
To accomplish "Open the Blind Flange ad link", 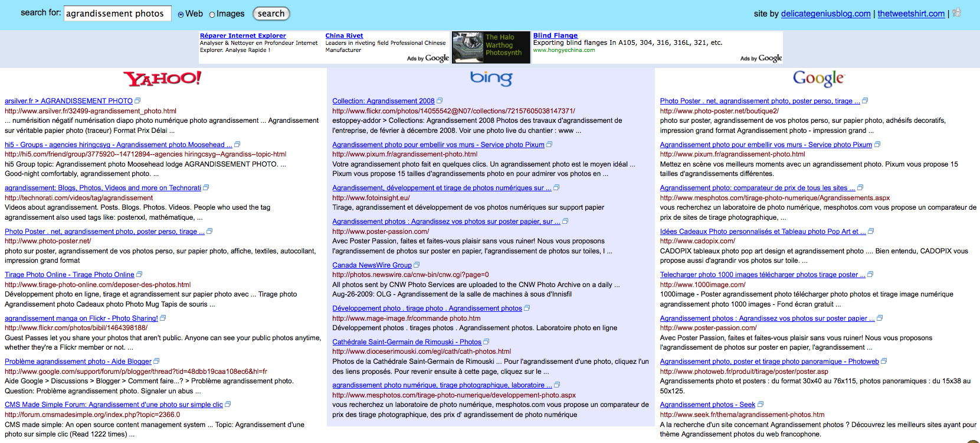I will [x=555, y=35].
